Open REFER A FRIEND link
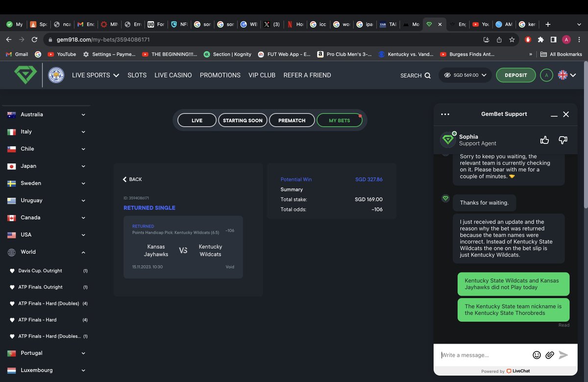Screen dimensions: 588x382 pyautogui.click(x=307, y=75)
